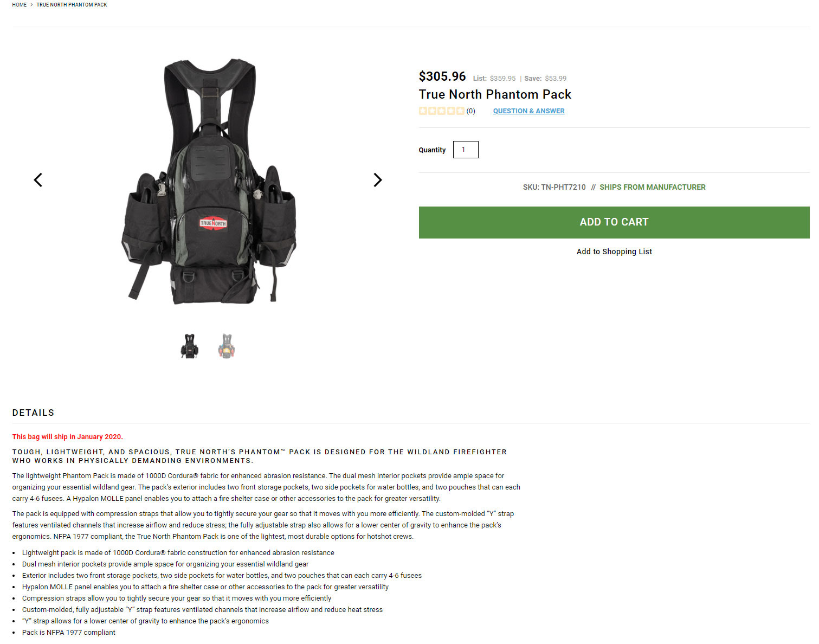Click the January 2020 shipping notice

[x=68, y=437]
